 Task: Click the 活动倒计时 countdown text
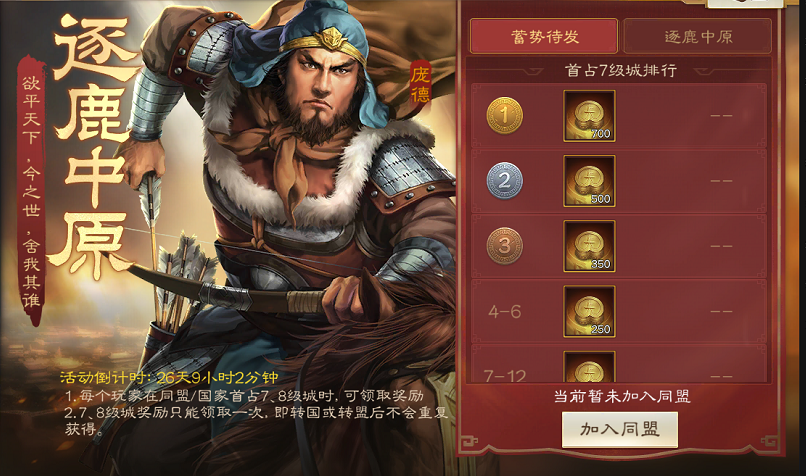169,378
